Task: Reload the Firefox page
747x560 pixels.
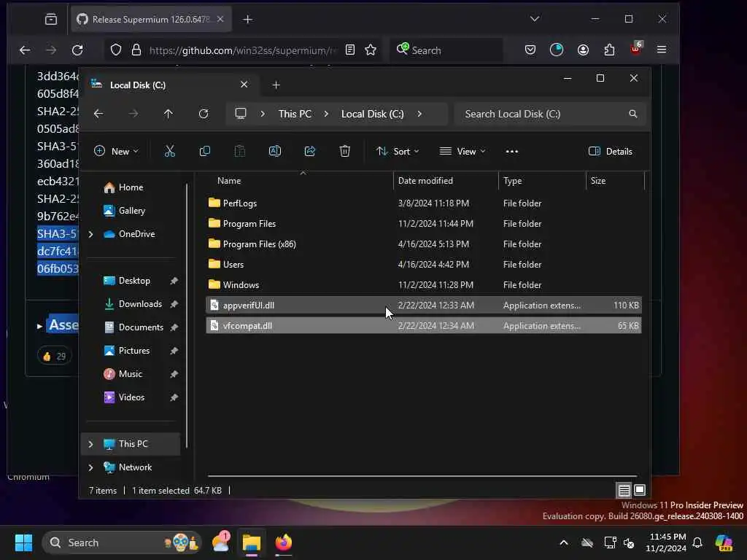Action: (x=77, y=50)
